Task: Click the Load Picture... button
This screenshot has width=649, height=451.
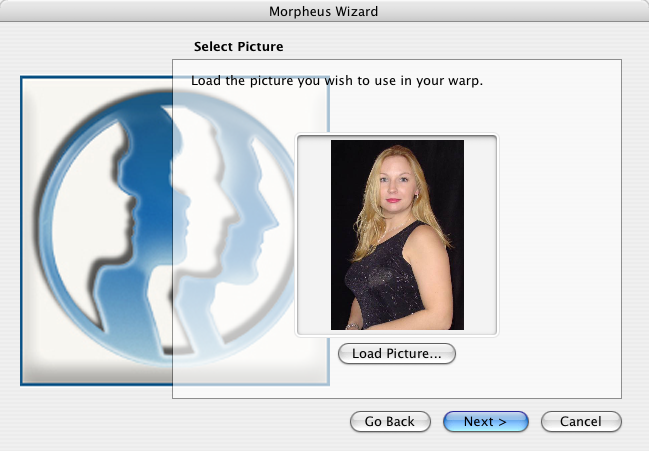Action: tap(397, 354)
